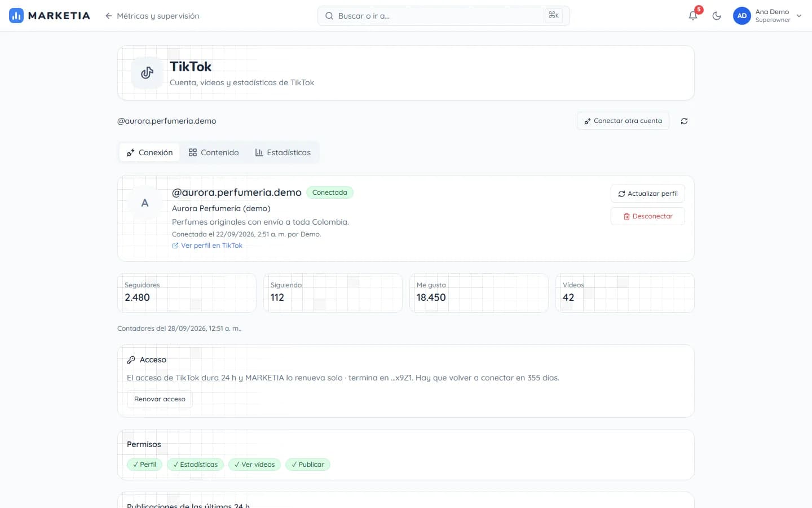812x508 pixels.
Task: Click the Estadísticas permission chip
Action: click(195, 465)
